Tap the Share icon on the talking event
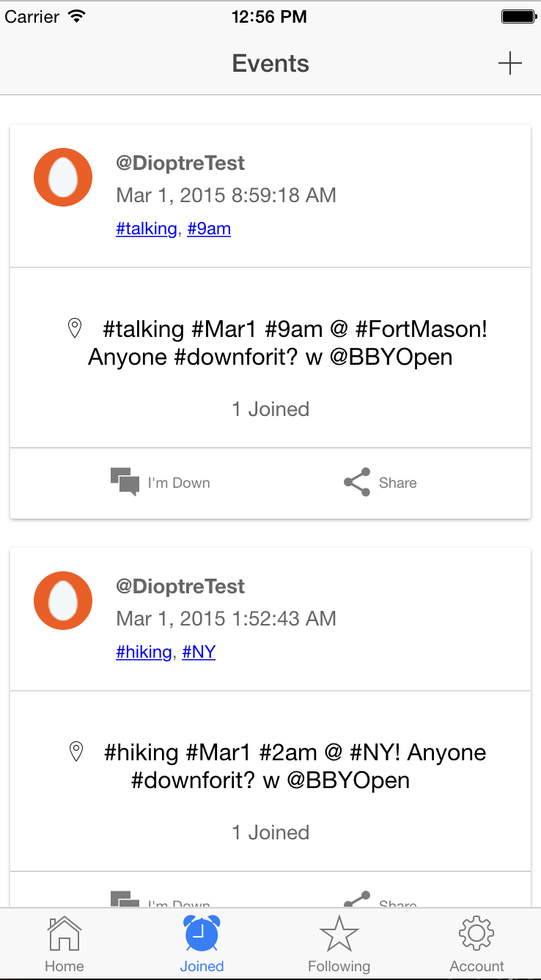The height and width of the screenshot is (980, 541). (x=357, y=483)
